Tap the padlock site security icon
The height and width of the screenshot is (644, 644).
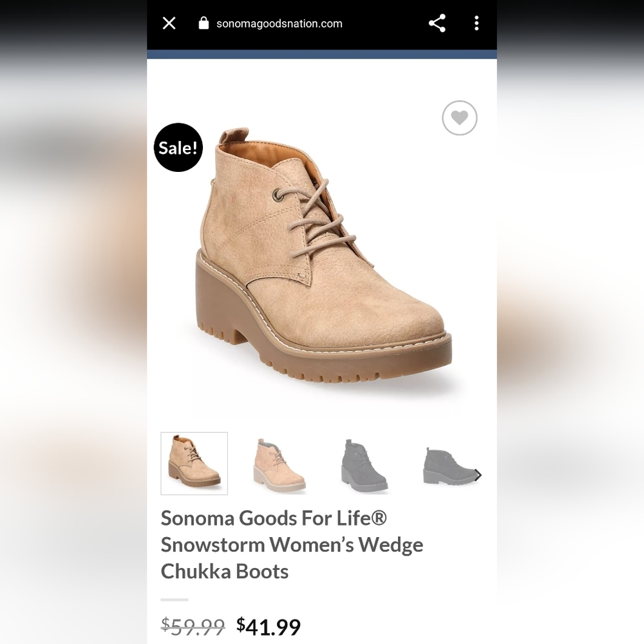(204, 24)
